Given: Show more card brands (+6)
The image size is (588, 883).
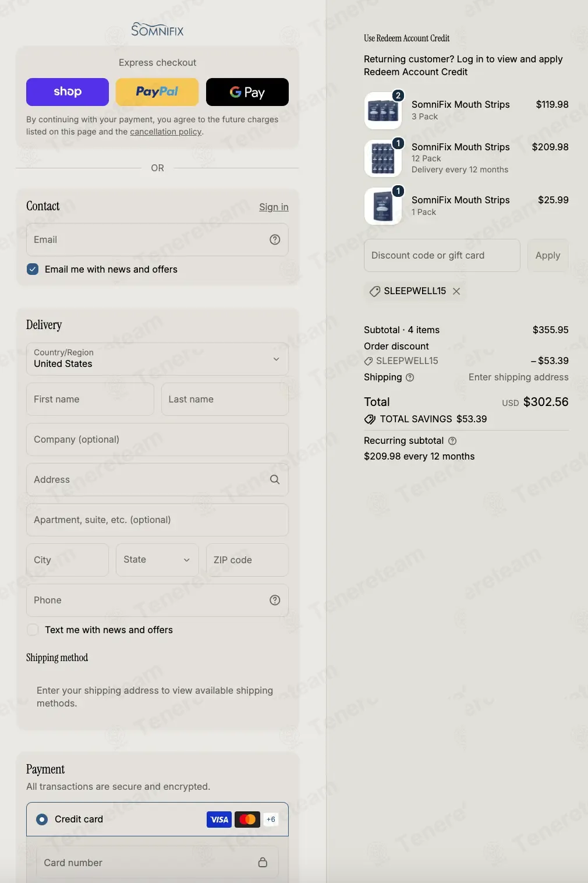Looking at the screenshot, I should (x=271, y=820).
